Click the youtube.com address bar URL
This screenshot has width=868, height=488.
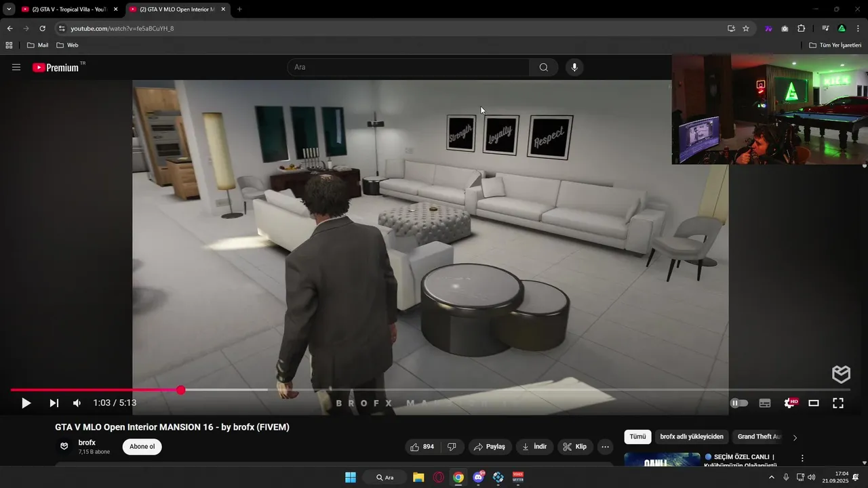[122, 28]
